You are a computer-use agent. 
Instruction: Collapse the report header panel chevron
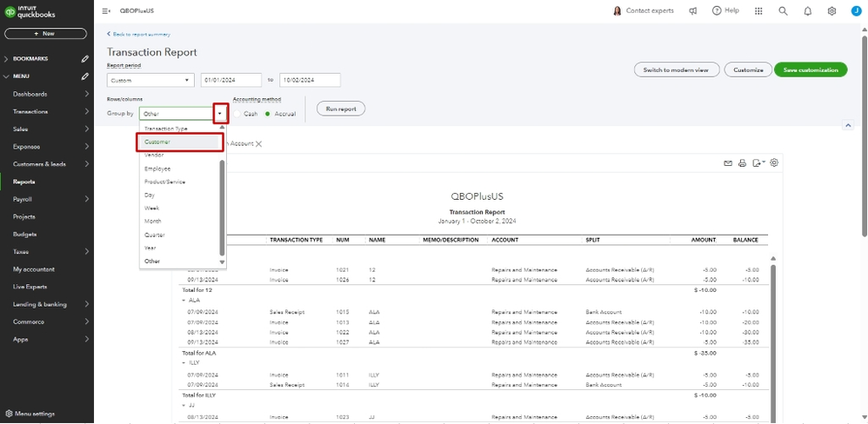click(848, 125)
